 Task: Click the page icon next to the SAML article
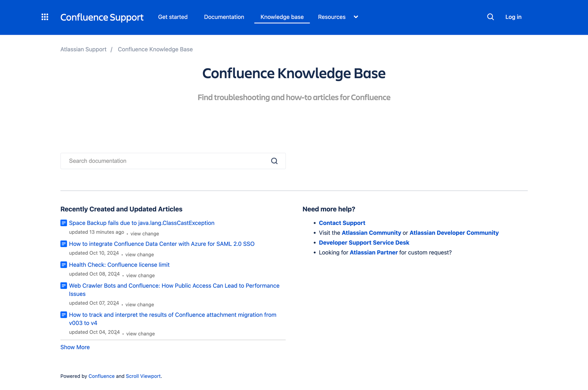[64, 244]
